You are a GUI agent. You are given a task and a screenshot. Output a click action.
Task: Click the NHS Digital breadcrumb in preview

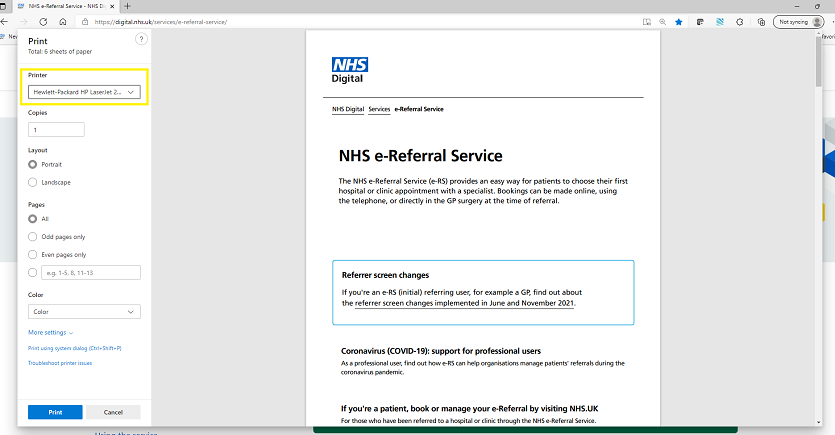click(x=348, y=109)
